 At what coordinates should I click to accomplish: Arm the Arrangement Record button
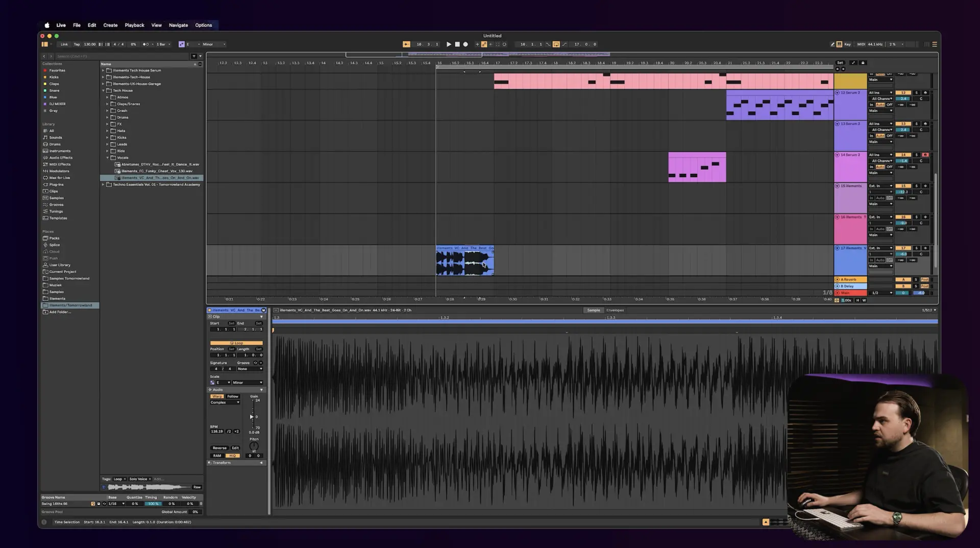[x=465, y=44]
